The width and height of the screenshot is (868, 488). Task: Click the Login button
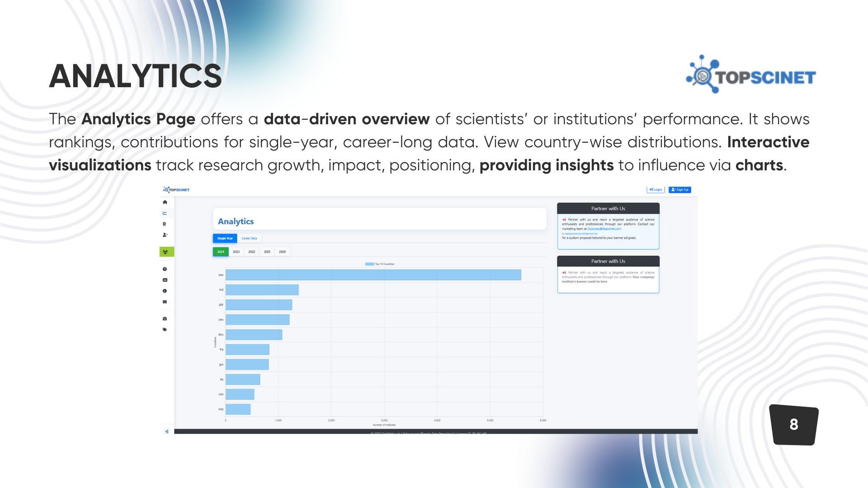(656, 190)
